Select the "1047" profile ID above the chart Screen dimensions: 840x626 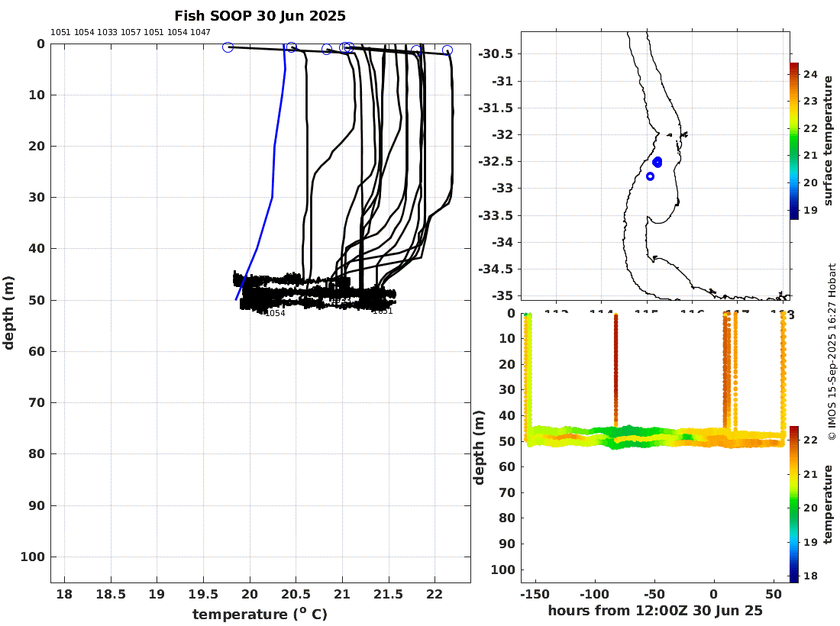pyautogui.click(x=200, y=32)
